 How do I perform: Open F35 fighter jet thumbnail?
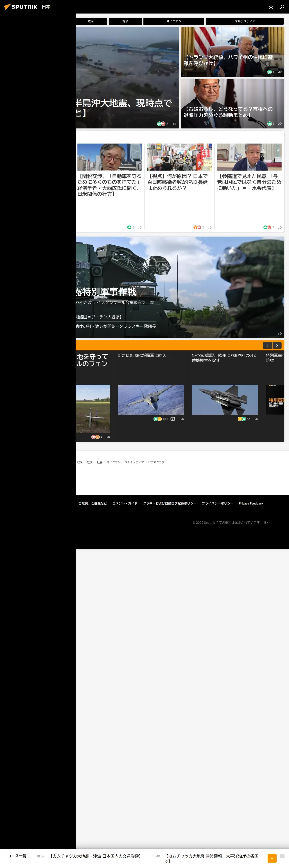tap(225, 399)
